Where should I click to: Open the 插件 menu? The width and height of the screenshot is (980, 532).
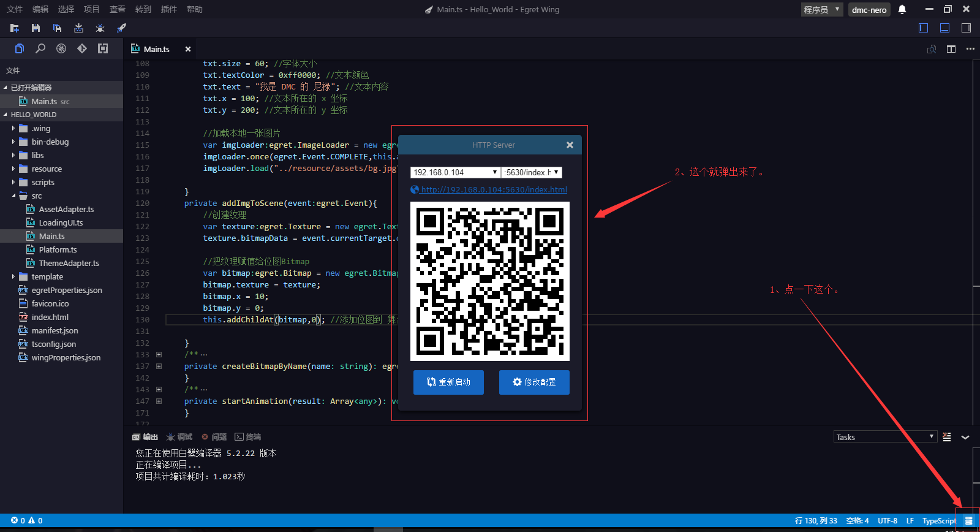pyautogui.click(x=169, y=9)
